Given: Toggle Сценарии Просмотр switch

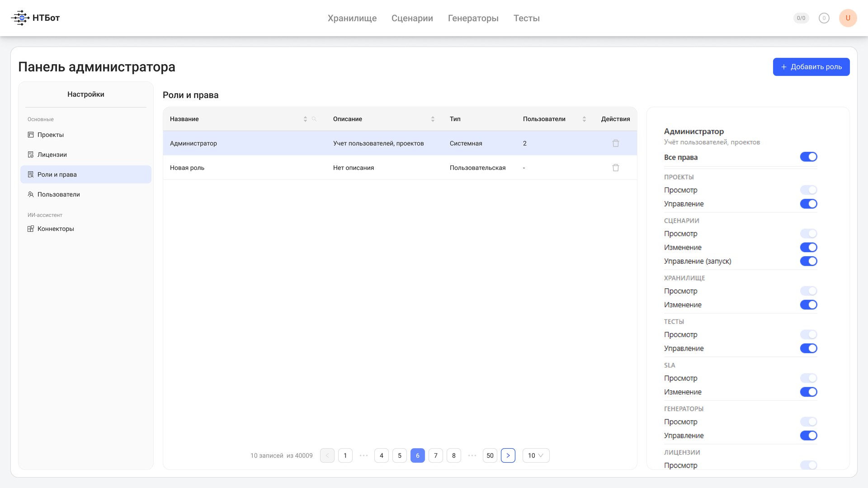Looking at the screenshot, I should pos(808,234).
